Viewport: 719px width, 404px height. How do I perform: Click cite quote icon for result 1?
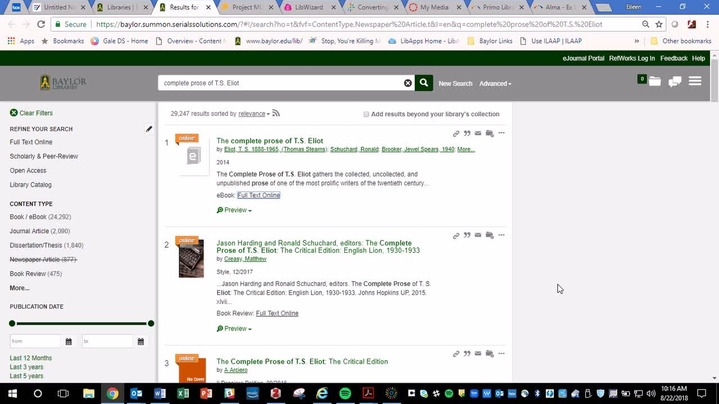[x=467, y=133]
